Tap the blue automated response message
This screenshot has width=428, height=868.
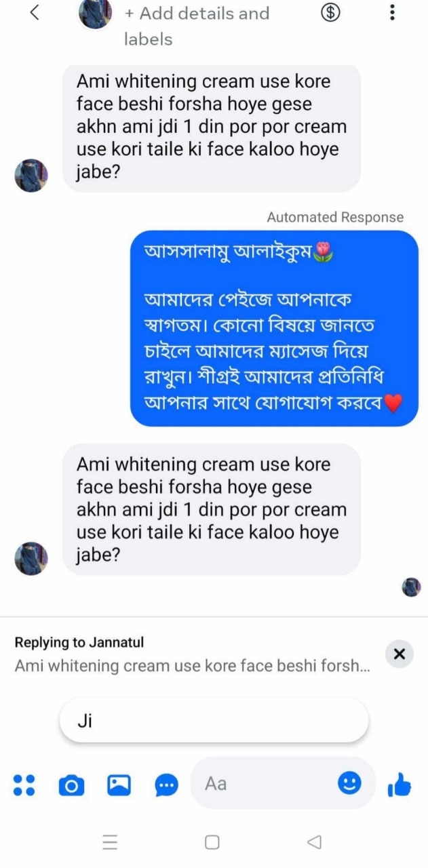pyautogui.click(x=274, y=328)
